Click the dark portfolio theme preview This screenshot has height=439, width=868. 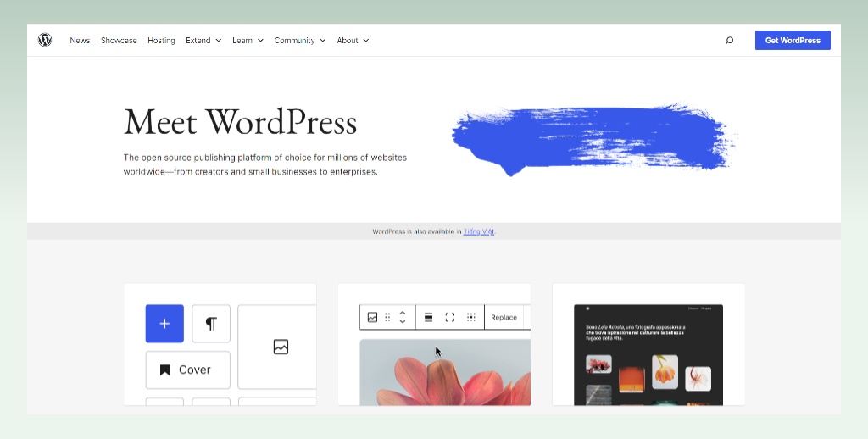648,355
